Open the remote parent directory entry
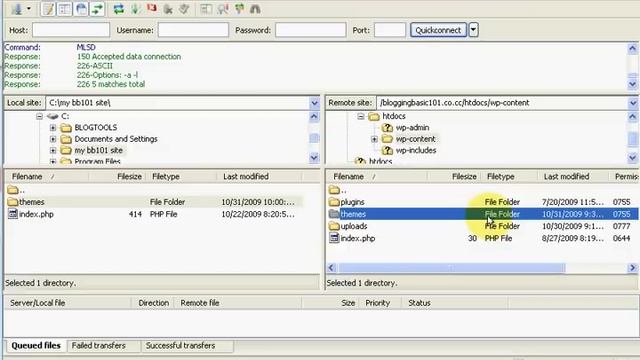This screenshot has width=640, height=360. [338, 190]
